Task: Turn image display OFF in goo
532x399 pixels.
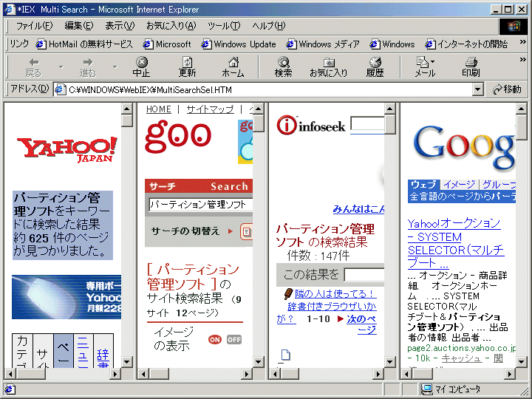Action: click(234, 340)
